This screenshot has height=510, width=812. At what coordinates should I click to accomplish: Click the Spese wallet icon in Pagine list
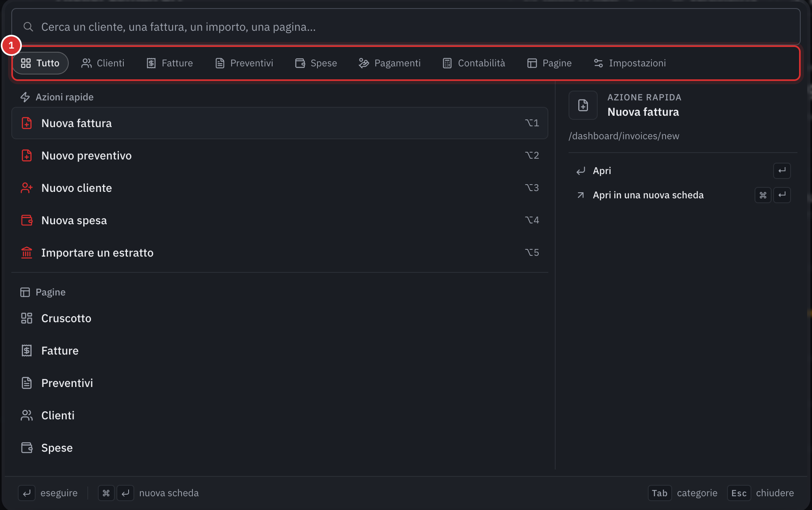click(x=27, y=448)
